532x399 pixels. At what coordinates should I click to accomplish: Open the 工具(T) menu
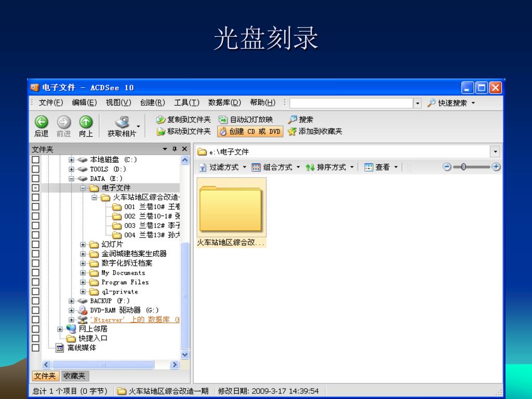click(187, 102)
